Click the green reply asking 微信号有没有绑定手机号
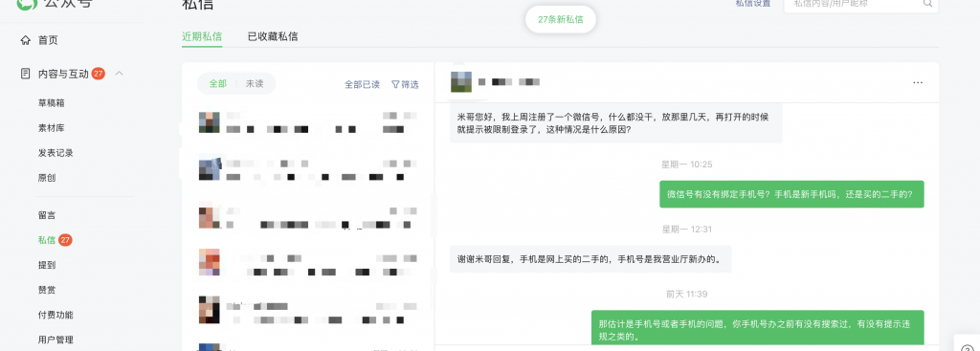Image resolution: width=980 pixels, height=351 pixels. [x=791, y=194]
